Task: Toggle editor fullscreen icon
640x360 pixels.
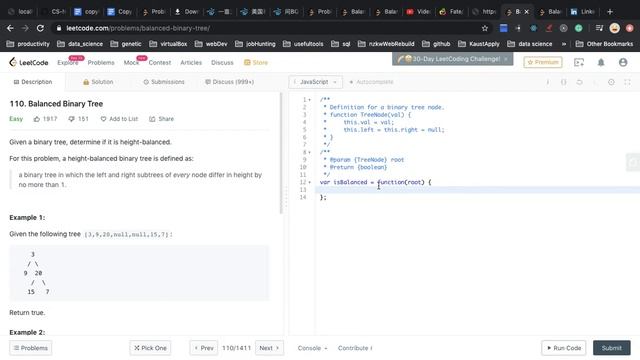Action: [x=627, y=82]
